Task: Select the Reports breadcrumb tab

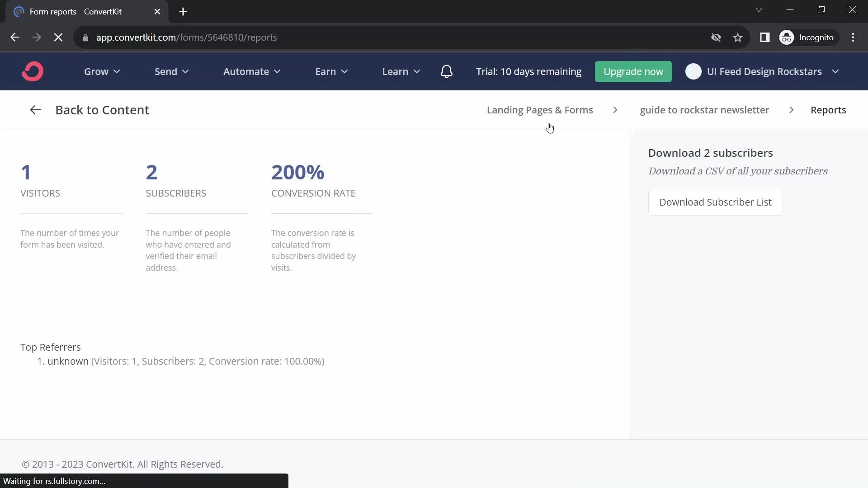Action: coord(829,110)
